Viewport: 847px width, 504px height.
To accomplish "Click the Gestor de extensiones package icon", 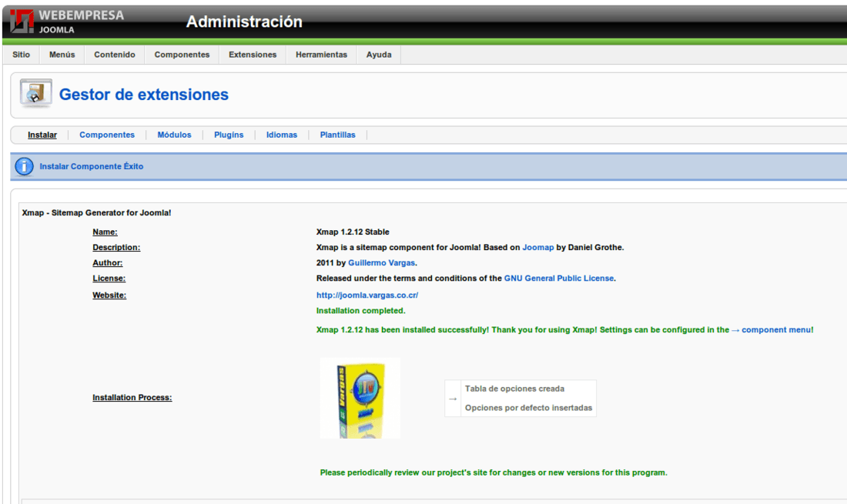I will pyautogui.click(x=35, y=93).
